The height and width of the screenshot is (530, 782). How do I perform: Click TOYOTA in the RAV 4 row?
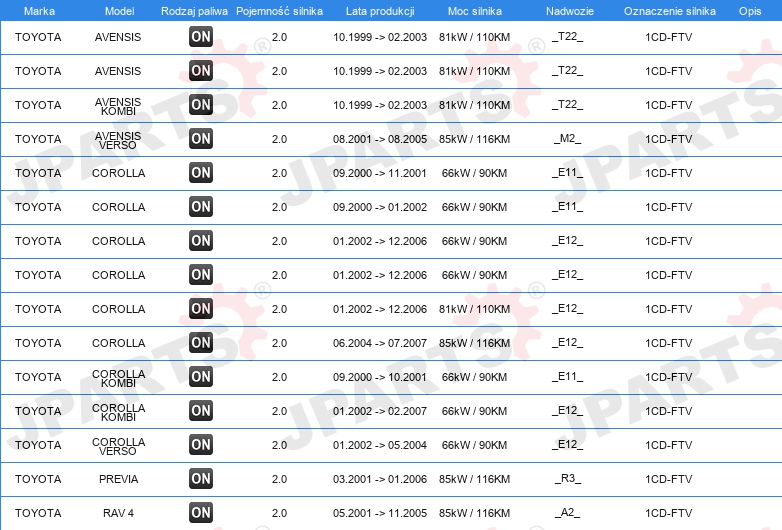tap(38, 513)
